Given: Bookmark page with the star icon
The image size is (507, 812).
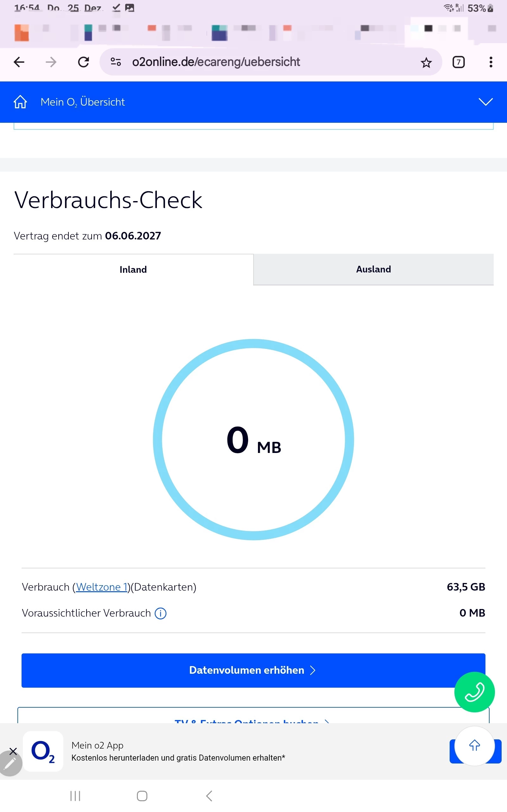Looking at the screenshot, I should tap(426, 62).
